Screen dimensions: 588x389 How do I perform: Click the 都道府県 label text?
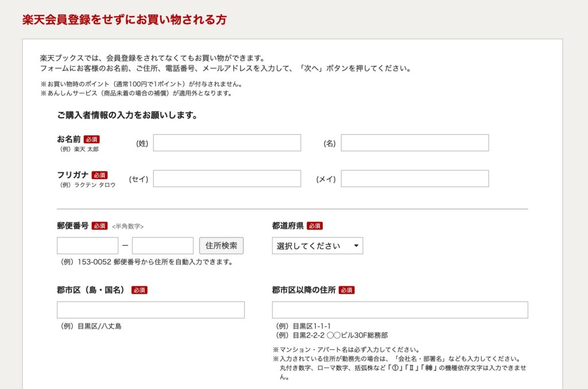(x=288, y=225)
